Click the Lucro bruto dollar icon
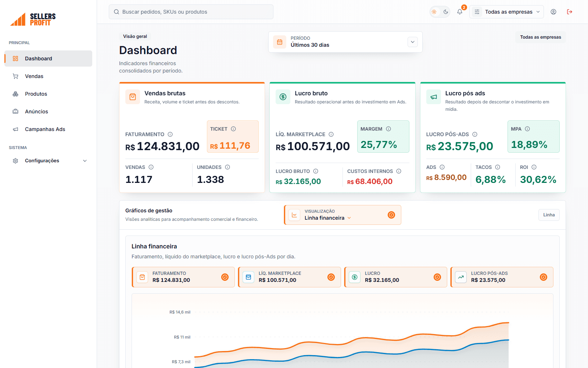The width and height of the screenshot is (588, 368). tap(283, 97)
